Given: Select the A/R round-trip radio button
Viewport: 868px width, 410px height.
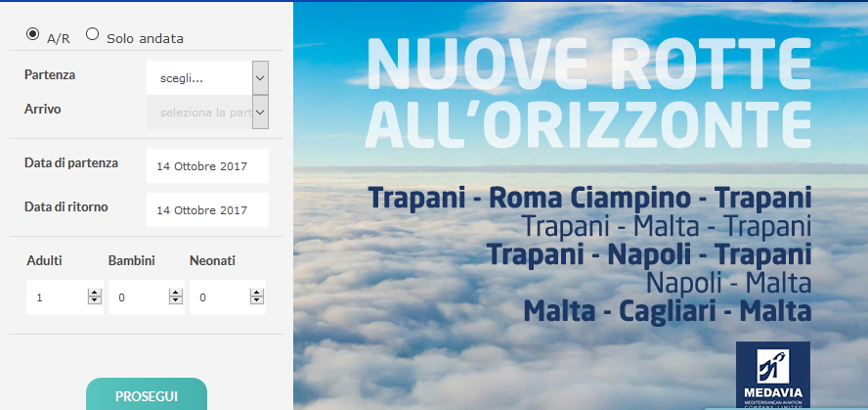Looking at the screenshot, I should 32,34.
